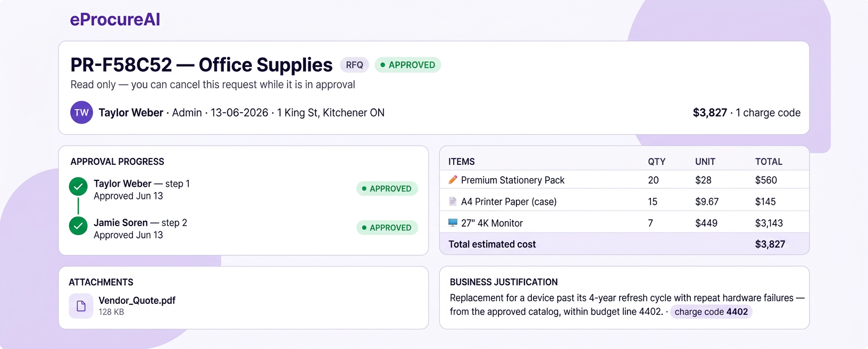The image size is (868, 349).
Task: Click the BUSINESS JUSTIFICATION heading
Action: pos(504,282)
